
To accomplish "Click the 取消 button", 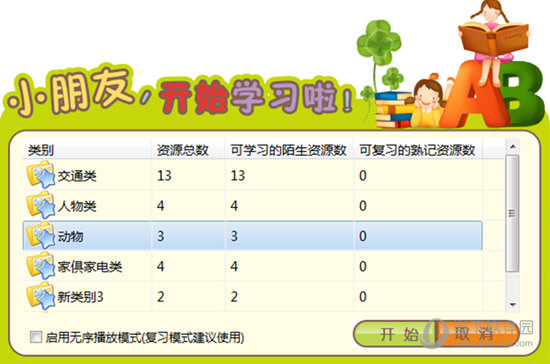I will pos(478,333).
